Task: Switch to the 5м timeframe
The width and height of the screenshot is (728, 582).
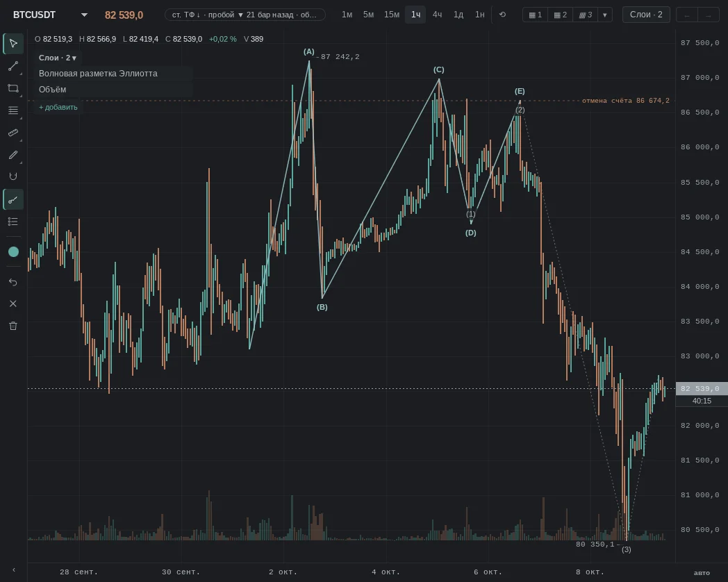Action: 368,15
